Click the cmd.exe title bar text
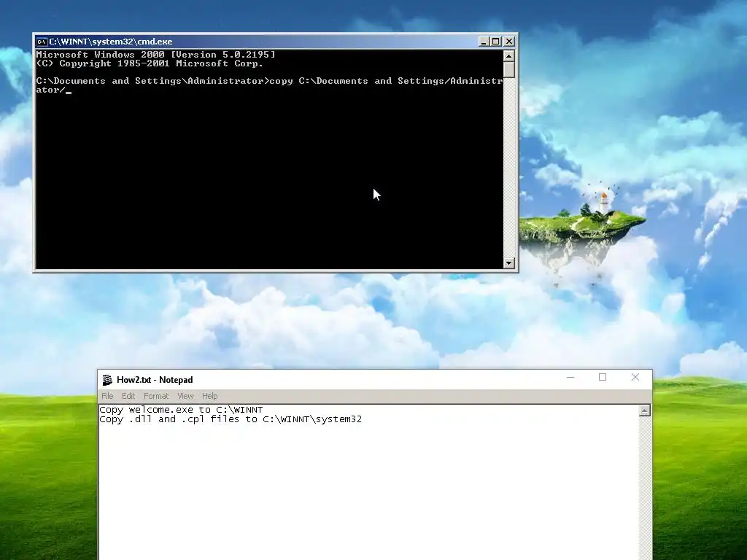This screenshot has height=560, width=747. point(111,42)
